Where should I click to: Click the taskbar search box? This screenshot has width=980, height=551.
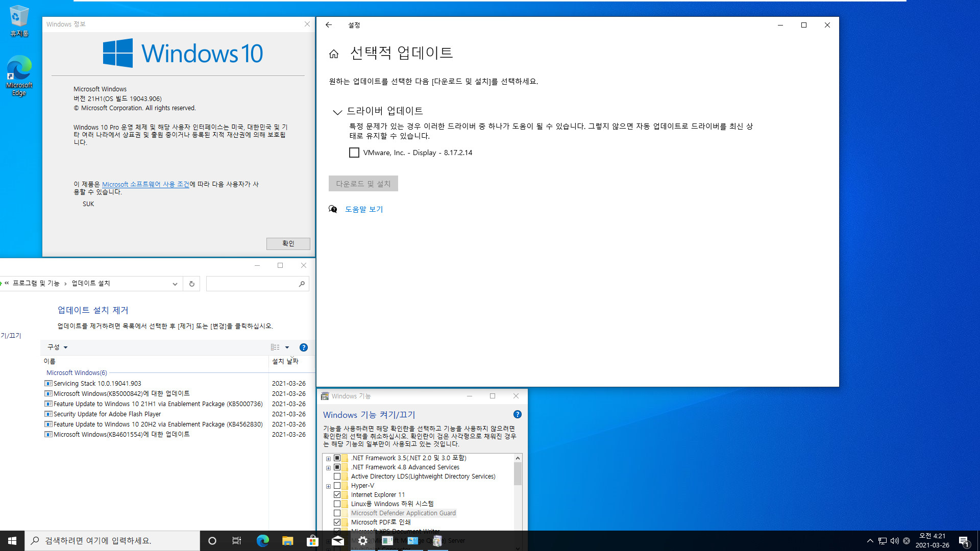[112, 541]
